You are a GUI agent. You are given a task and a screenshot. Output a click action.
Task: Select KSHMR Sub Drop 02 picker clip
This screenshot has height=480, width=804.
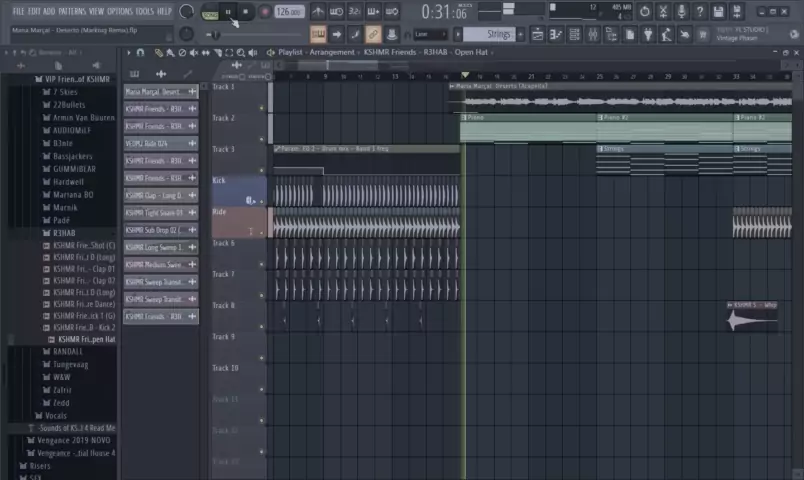(160, 230)
